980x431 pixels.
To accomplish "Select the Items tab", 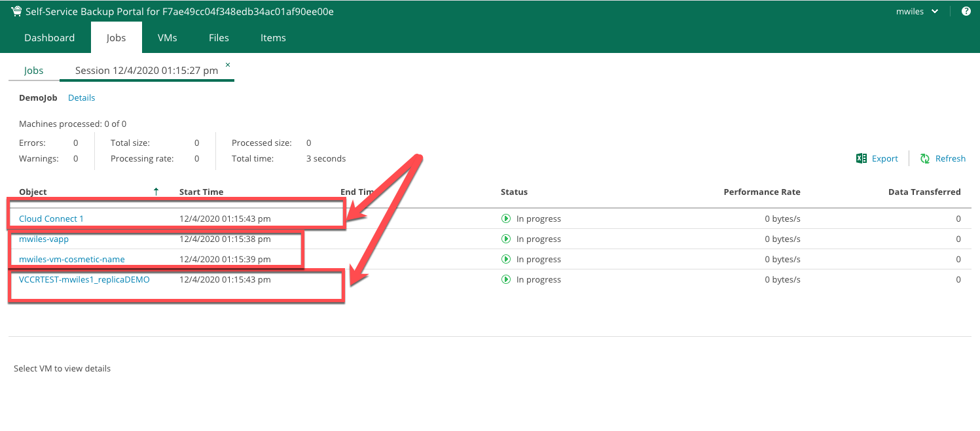I will tap(273, 37).
